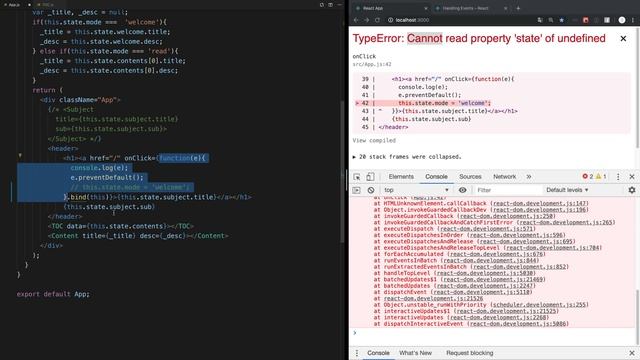Open the Sources panel tab
Screen dimensions: 640x360
tap(470, 177)
